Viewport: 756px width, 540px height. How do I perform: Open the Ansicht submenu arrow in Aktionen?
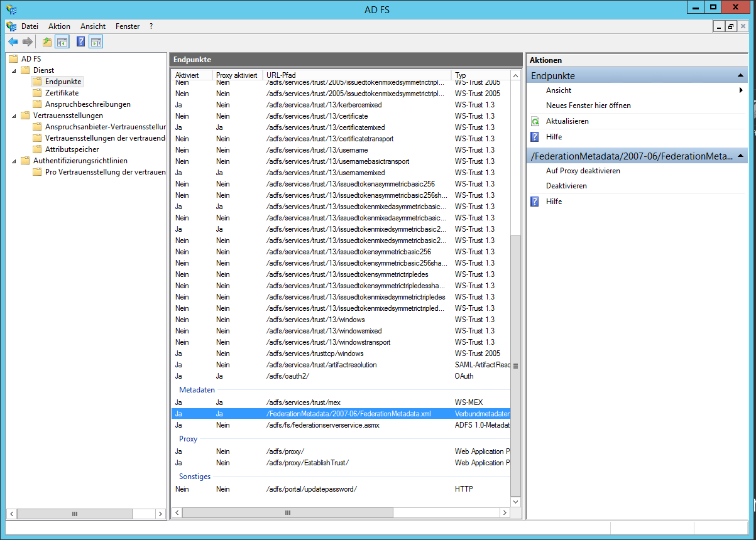(x=742, y=90)
